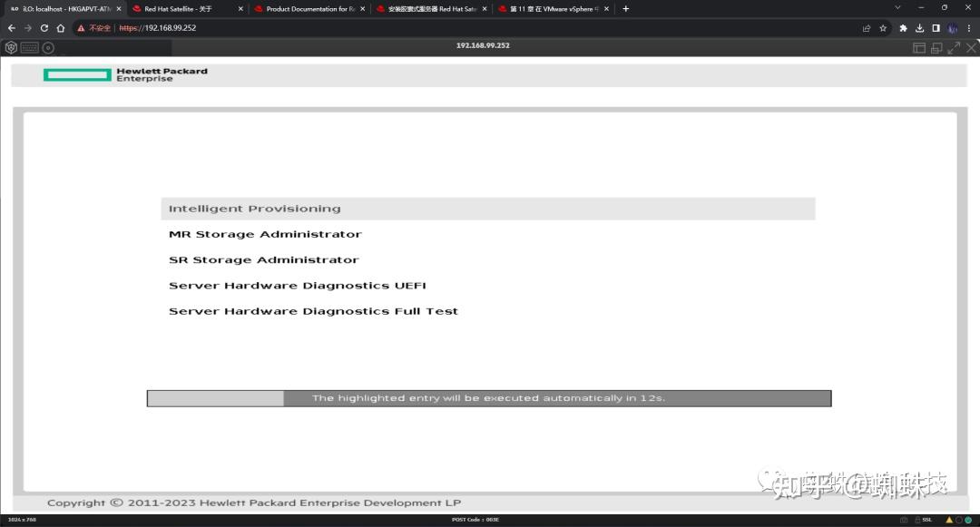Click the dual-monitor console icon
Image resolution: width=980 pixels, height=527 pixels.
pyautogui.click(x=936, y=47)
